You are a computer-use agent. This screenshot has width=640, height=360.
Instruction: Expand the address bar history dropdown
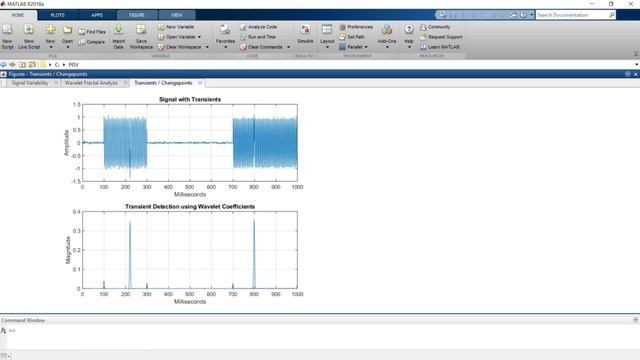point(636,64)
